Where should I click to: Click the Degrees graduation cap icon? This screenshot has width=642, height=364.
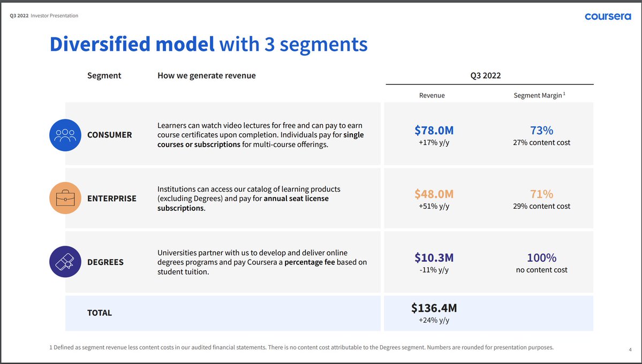tap(65, 262)
